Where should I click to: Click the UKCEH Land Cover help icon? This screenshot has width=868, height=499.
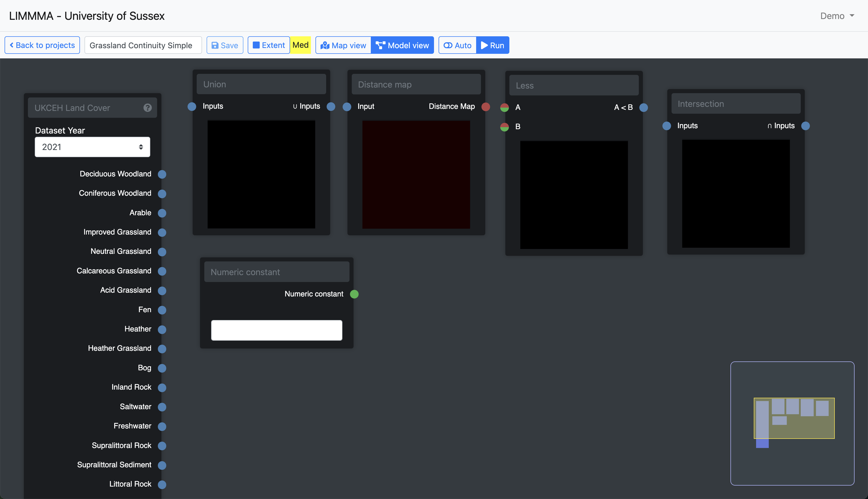[x=147, y=108]
